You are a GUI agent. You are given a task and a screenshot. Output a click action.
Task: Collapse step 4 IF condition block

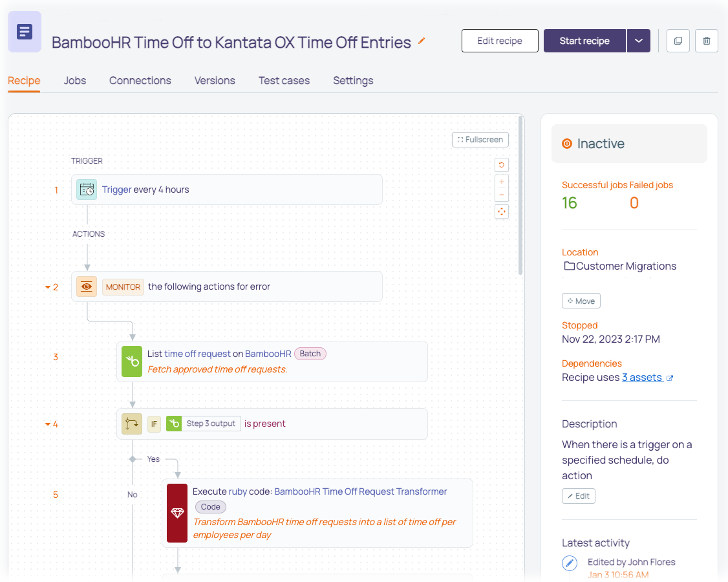point(47,424)
